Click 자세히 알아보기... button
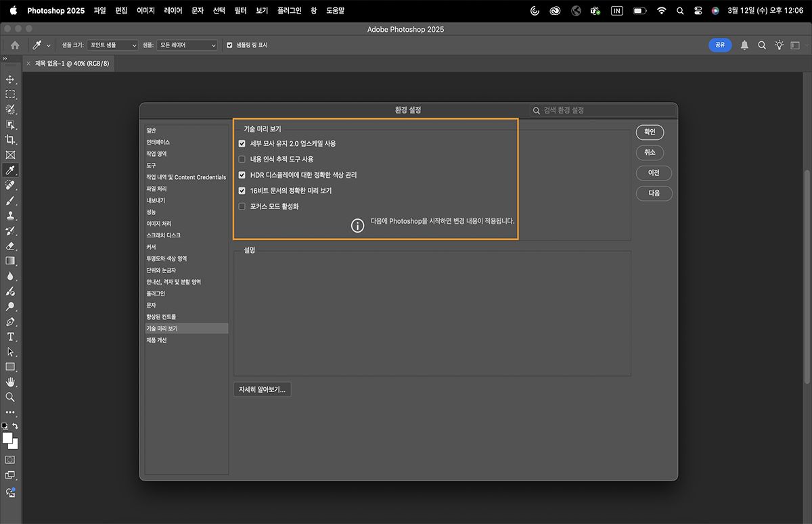 point(262,389)
